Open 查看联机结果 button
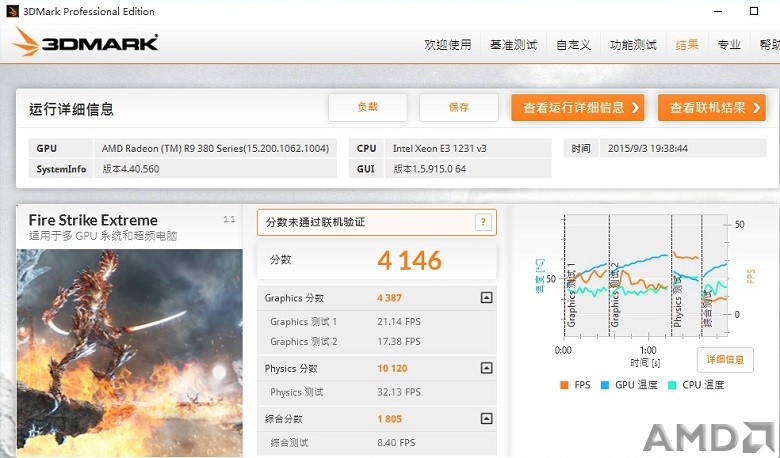Viewport: 780px width, 458px height. click(x=712, y=107)
